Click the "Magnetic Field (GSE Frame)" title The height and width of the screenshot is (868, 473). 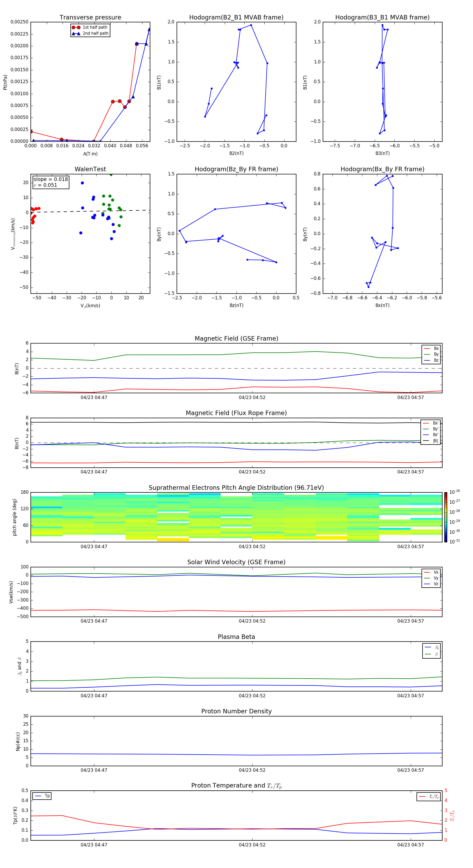coord(236,339)
